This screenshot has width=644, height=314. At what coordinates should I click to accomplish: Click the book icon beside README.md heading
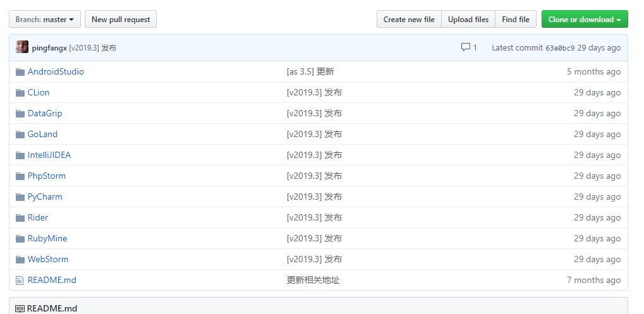20,309
